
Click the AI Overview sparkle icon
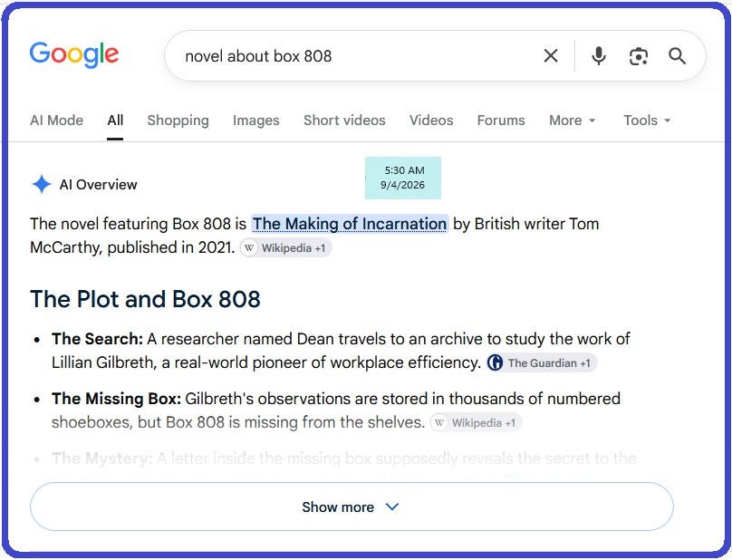click(x=42, y=184)
